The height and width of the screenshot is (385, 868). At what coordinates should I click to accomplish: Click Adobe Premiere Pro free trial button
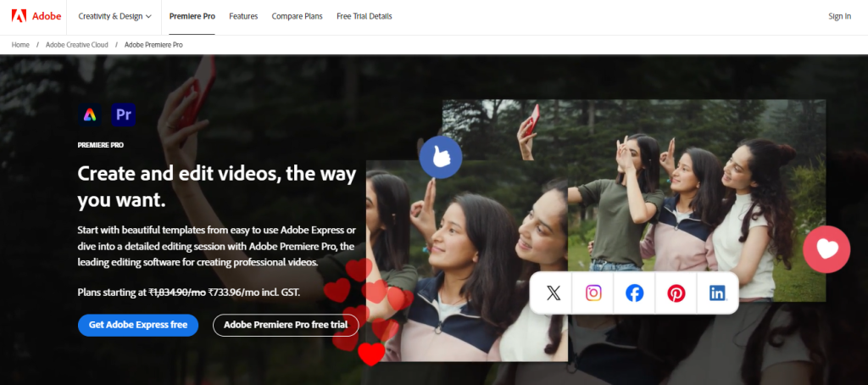coord(286,325)
